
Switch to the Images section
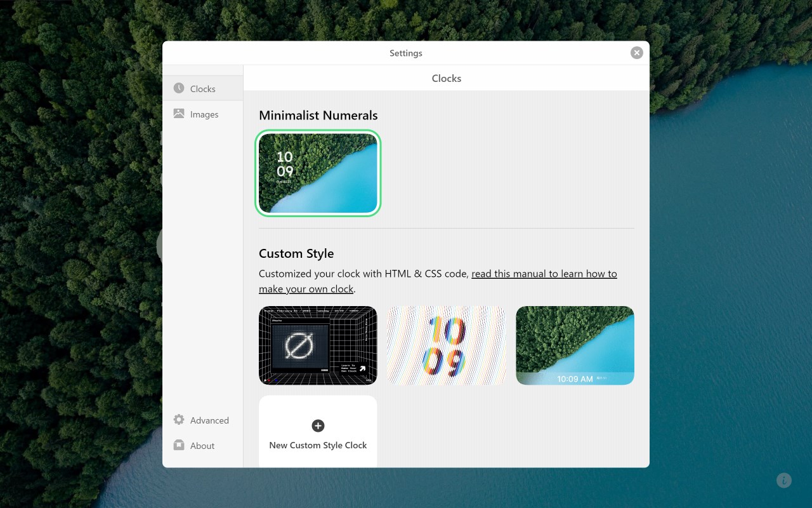click(203, 114)
